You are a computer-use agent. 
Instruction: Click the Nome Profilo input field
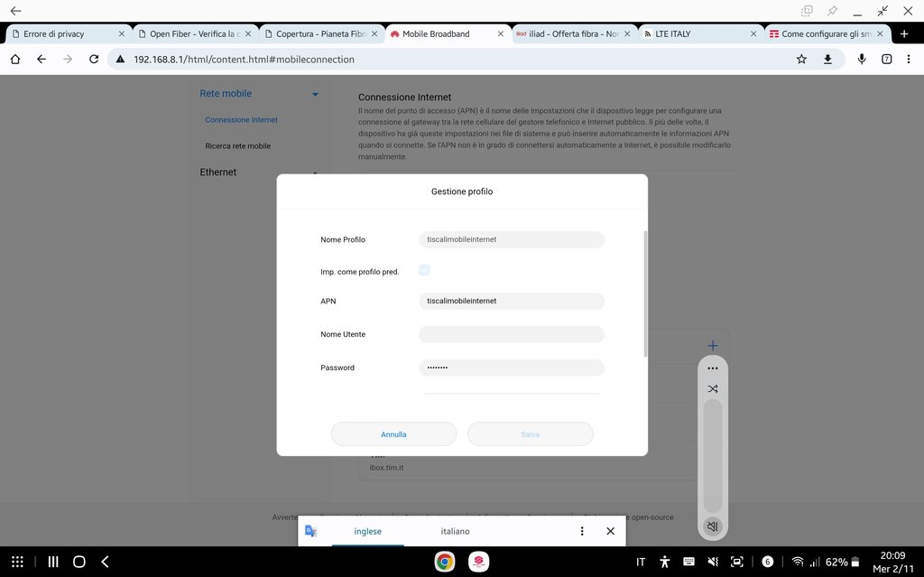(512, 239)
